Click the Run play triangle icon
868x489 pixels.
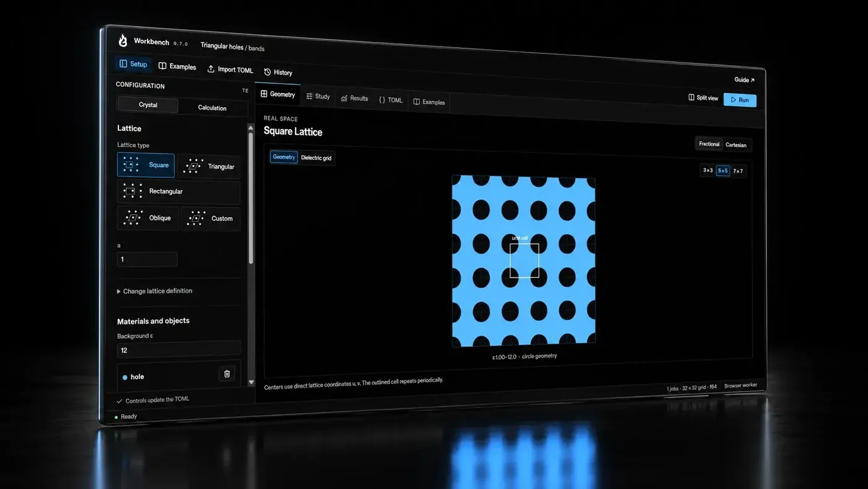pos(733,99)
